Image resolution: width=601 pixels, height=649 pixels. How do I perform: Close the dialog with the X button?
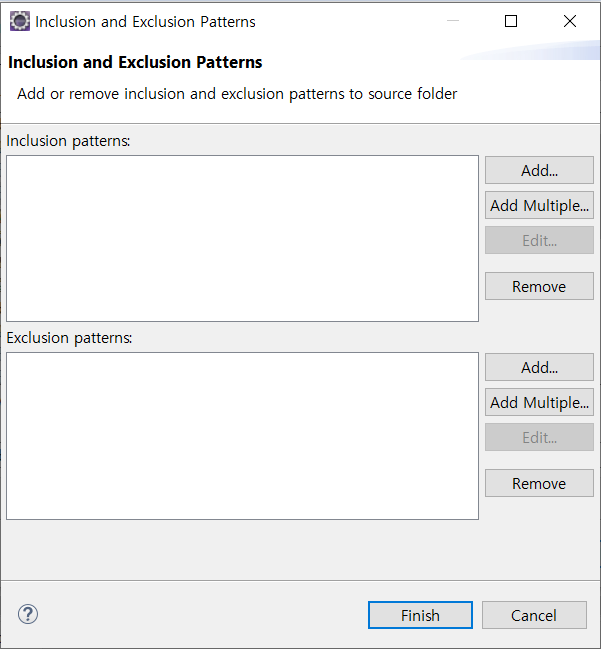coord(570,21)
